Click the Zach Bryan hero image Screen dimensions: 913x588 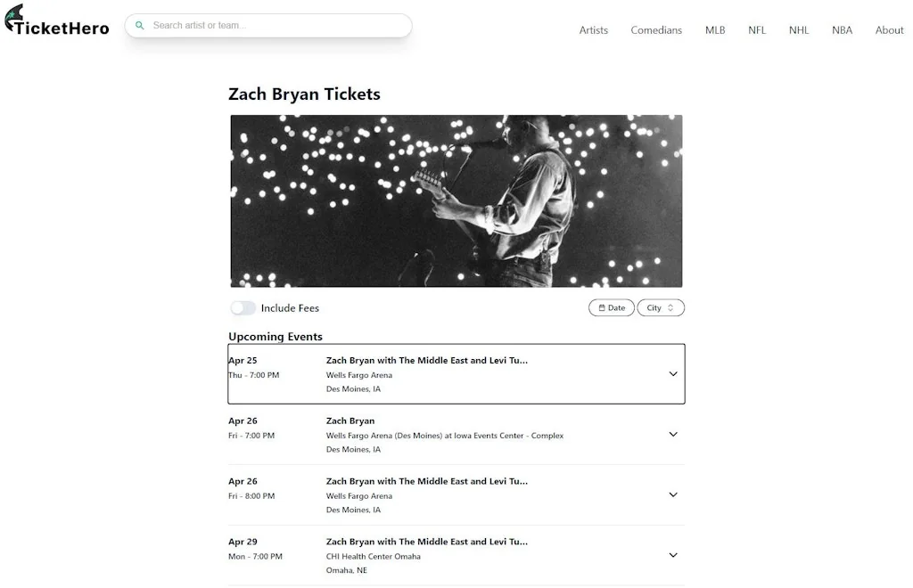click(456, 200)
